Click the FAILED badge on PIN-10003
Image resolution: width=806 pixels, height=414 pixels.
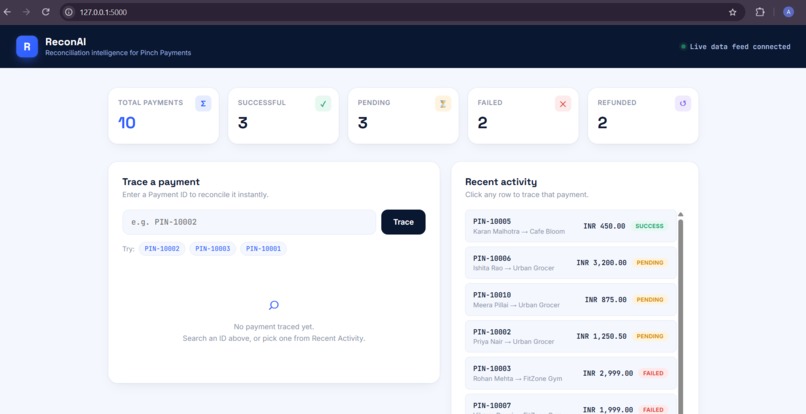(653, 373)
